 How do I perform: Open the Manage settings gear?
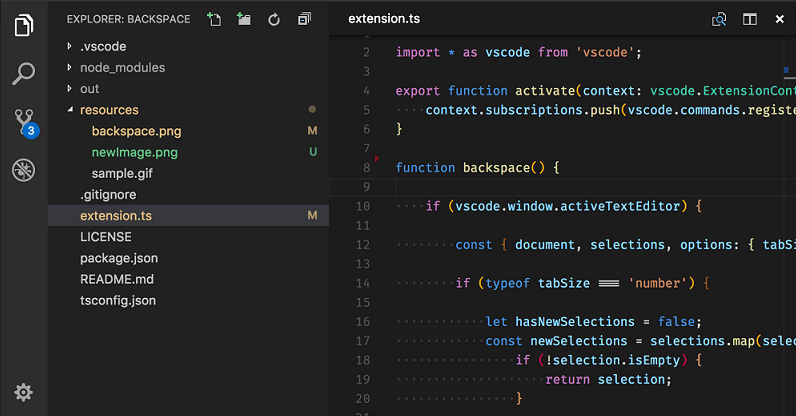pos(24,392)
